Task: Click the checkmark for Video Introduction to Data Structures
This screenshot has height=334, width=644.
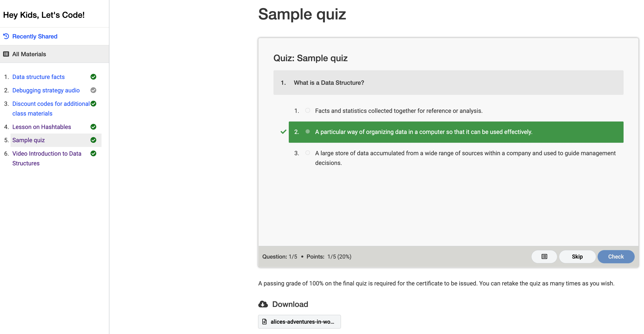Action: (93, 154)
